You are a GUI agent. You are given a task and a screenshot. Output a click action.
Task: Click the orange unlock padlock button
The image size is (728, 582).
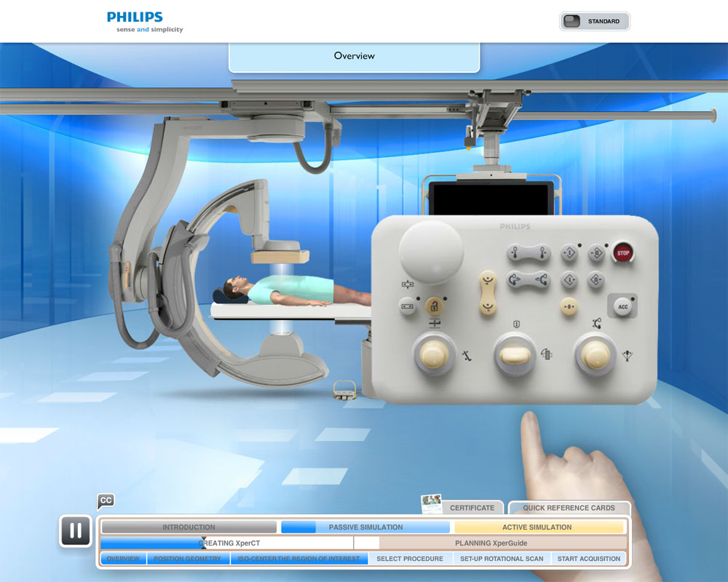point(434,306)
